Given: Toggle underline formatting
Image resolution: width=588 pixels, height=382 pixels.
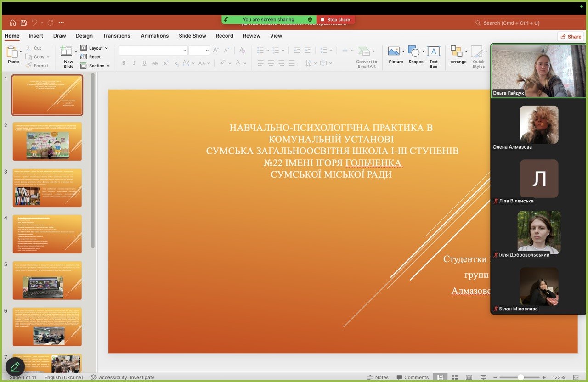Looking at the screenshot, I should tap(144, 63).
